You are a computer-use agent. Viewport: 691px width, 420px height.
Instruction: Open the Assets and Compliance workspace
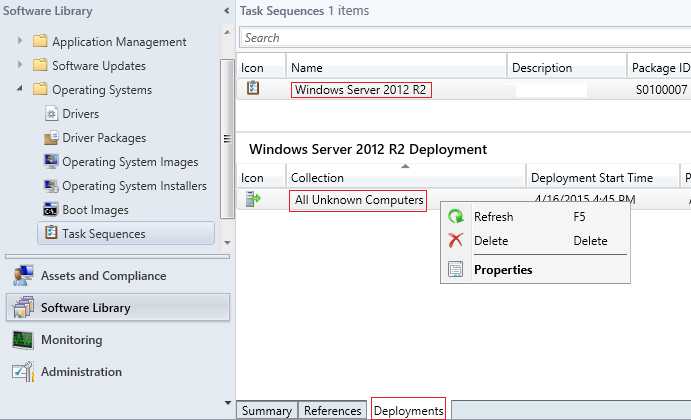click(118, 275)
